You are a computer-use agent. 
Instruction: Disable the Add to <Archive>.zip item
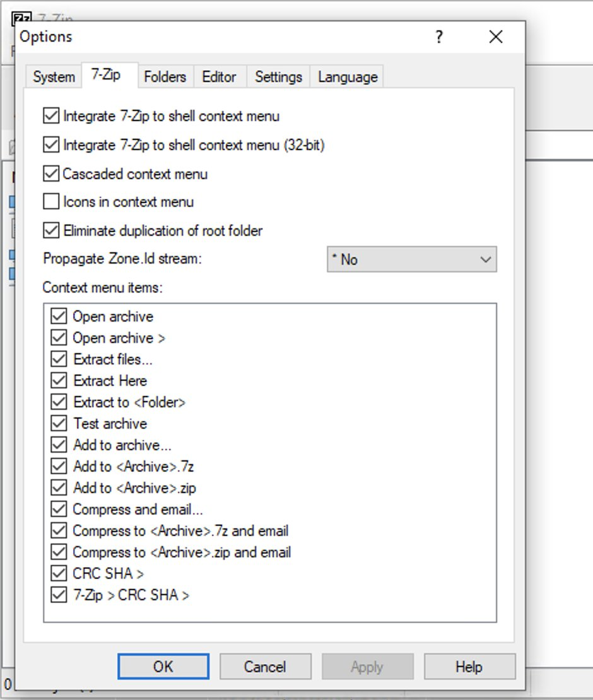59,487
